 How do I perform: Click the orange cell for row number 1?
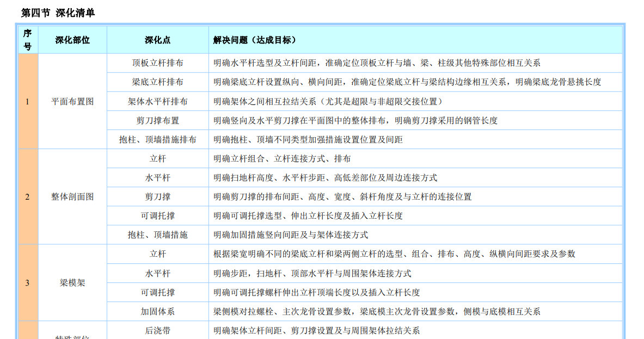pos(28,101)
